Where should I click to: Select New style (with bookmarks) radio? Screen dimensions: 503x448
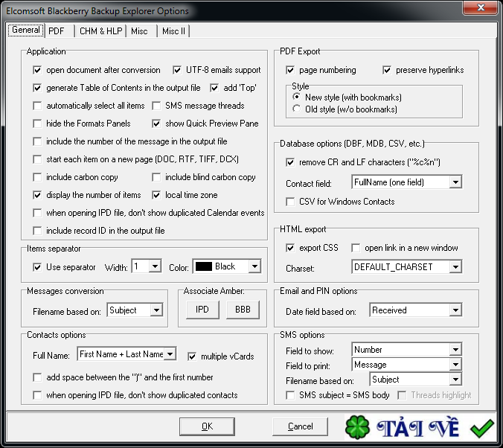pyautogui.click(x=297, y=97)
